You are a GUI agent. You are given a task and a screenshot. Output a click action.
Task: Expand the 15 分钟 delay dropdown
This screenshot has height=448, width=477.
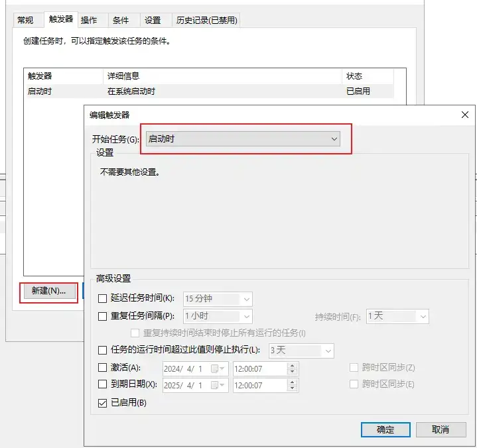[218, 299]
